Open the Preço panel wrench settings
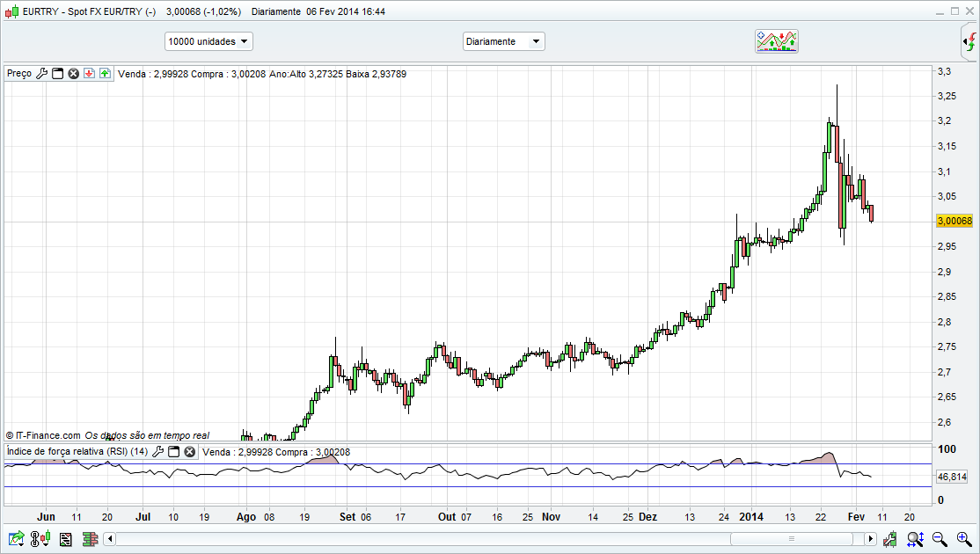This screenshot has height=554, width=980. point(41,74)
